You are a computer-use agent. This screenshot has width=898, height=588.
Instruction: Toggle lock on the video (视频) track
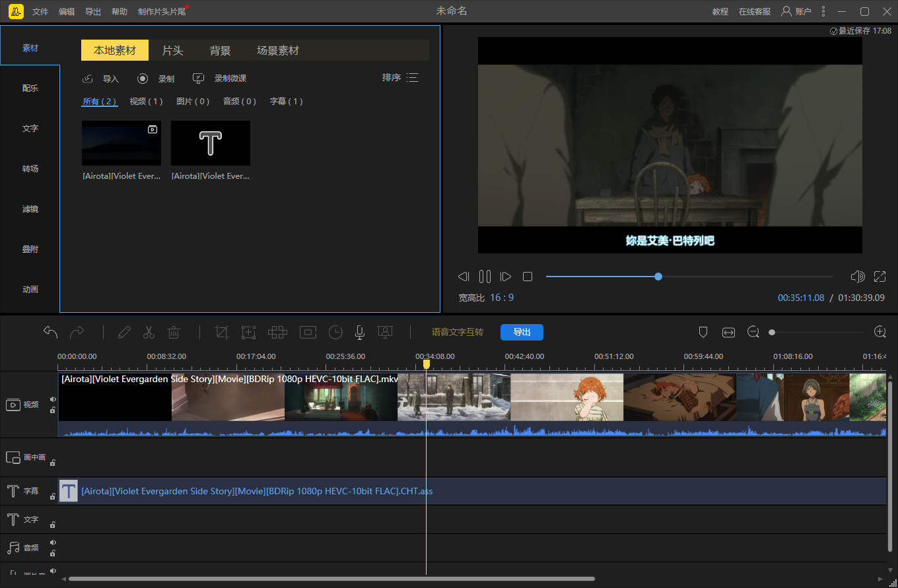coord(53,410)
